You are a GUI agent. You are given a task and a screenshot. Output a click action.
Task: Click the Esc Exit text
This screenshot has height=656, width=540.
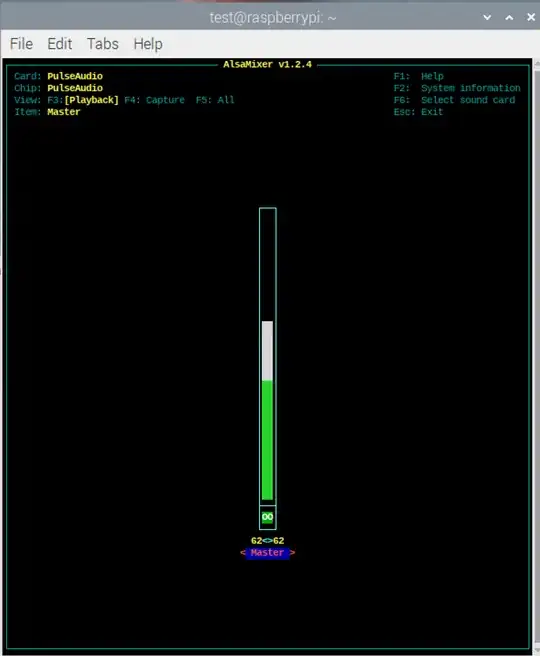point(418,112)
